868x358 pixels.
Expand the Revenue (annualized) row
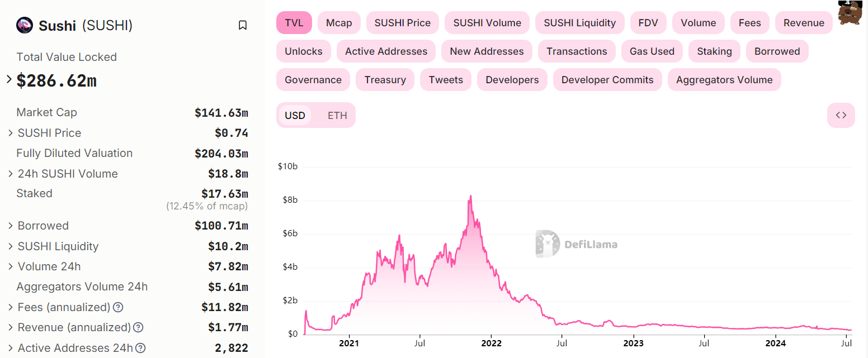click(11, 327)
